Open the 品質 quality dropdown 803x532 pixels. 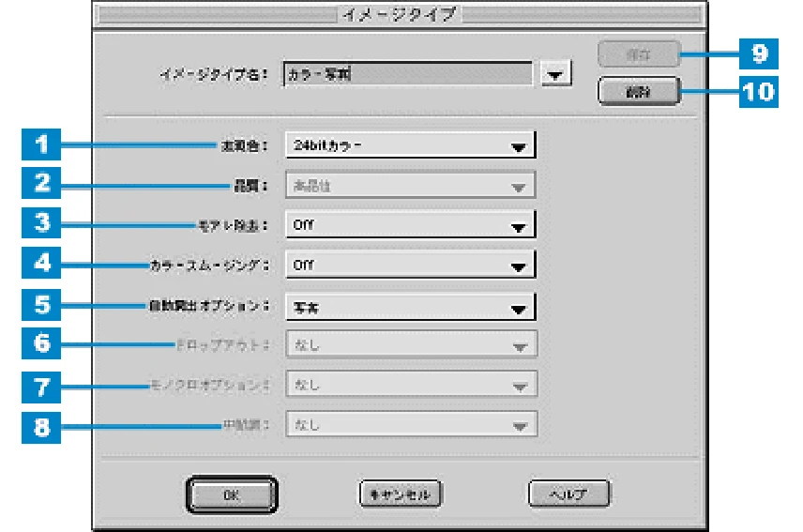point(410,186)
